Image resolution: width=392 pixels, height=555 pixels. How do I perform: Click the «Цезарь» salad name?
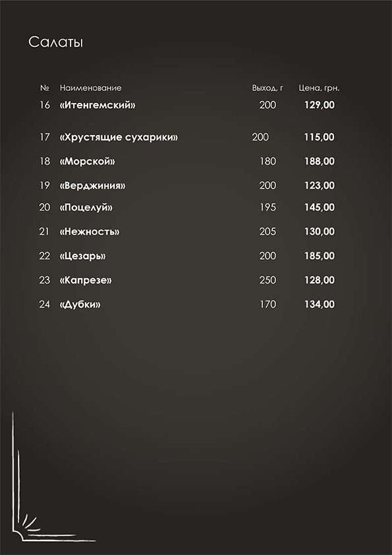82,256
